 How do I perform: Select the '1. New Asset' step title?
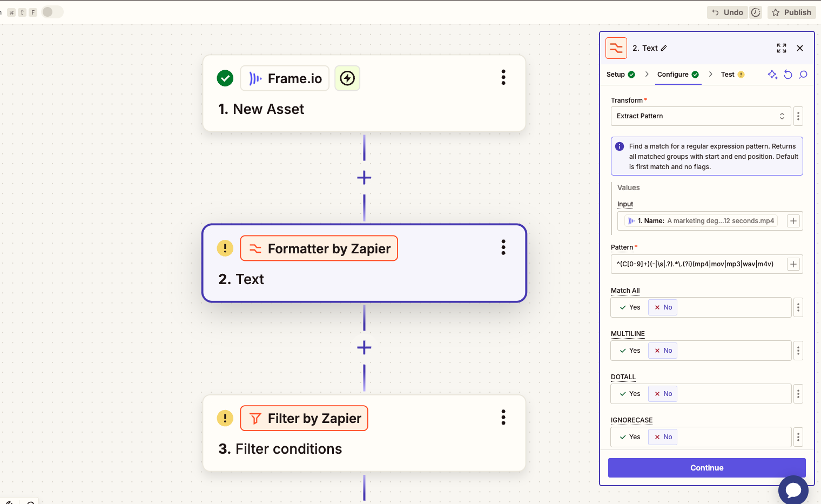click(261, 109)
